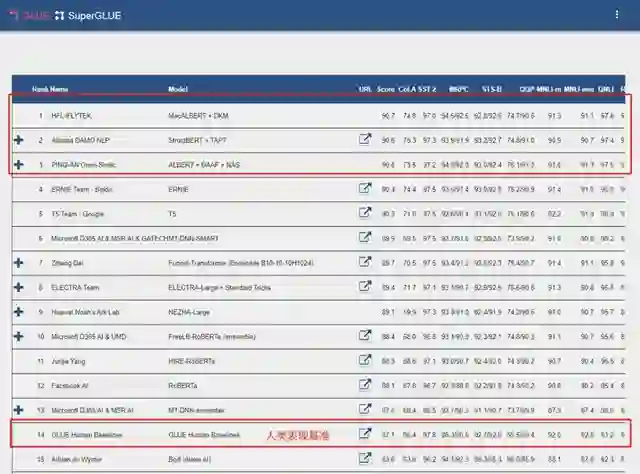Image resolution: width=640 pixels, height=474 pixels.
Task: Open the URL icon for Junjie Yang
Action: coord(365,360)
